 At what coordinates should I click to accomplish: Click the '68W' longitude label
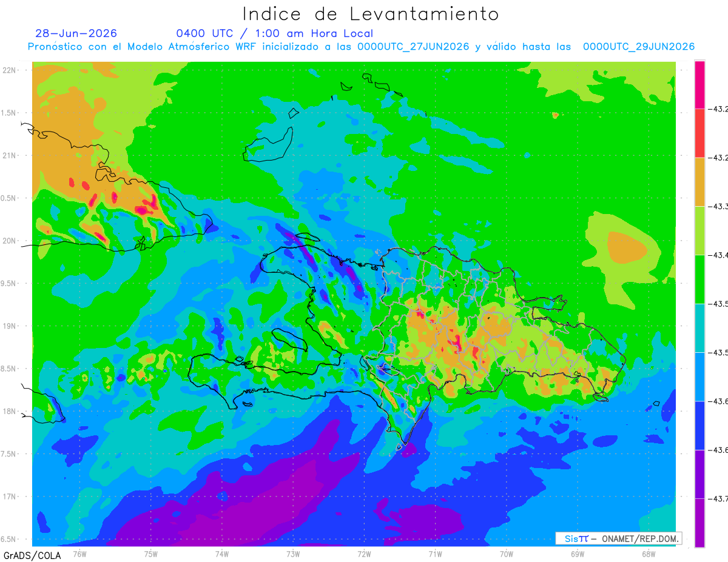(x=649, y=554)
